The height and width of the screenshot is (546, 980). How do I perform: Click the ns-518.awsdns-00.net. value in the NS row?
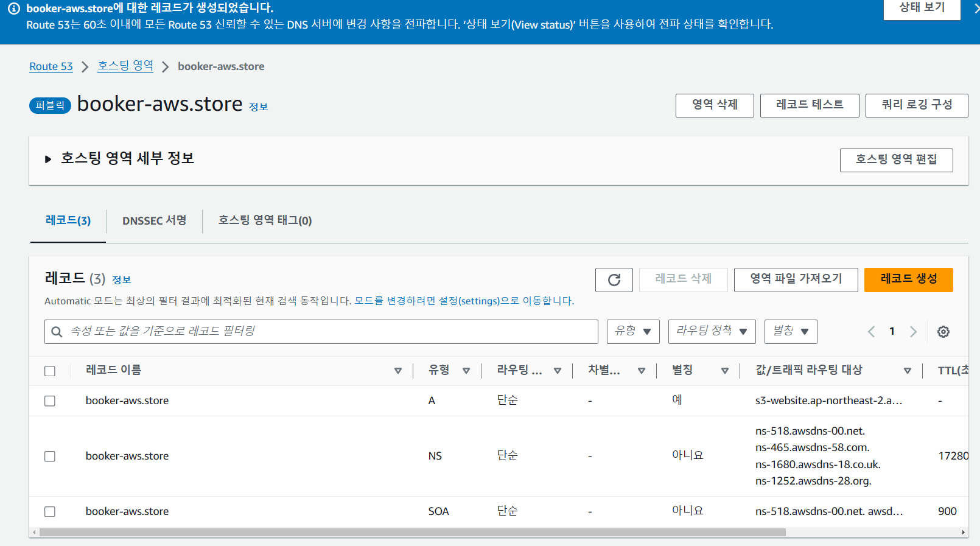click(810, 431)
